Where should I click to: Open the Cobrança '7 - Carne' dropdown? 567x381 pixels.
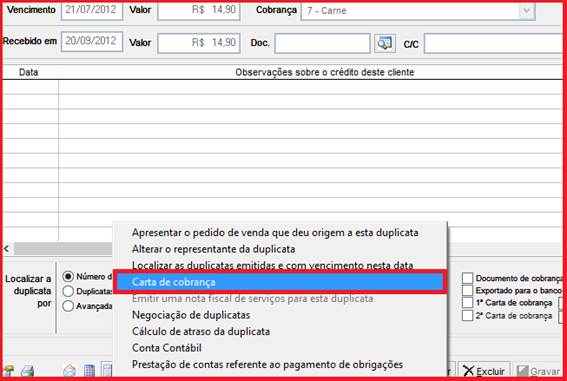[x=526, y=11]
